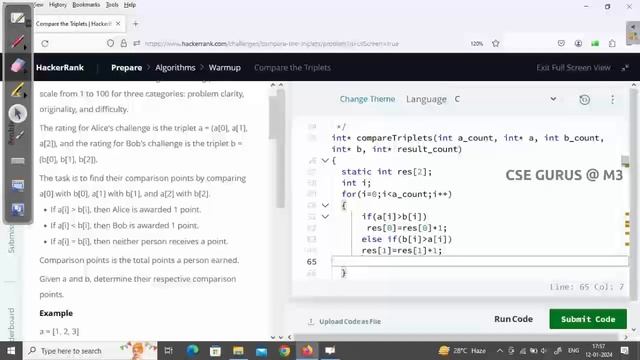
Task: Click the 'static int res[2];' code line
Action: 386,172
